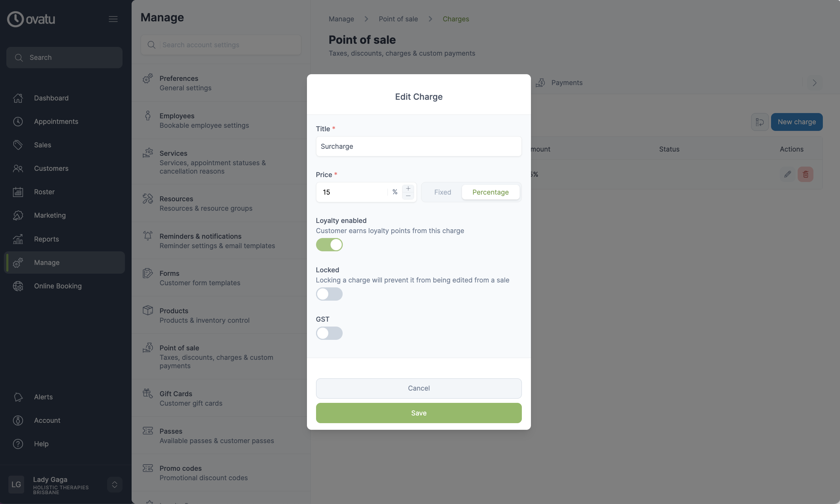Expand the Lady Gaga account switcher
The height and width of the screenshot is (504, 840).
(114, 484)
